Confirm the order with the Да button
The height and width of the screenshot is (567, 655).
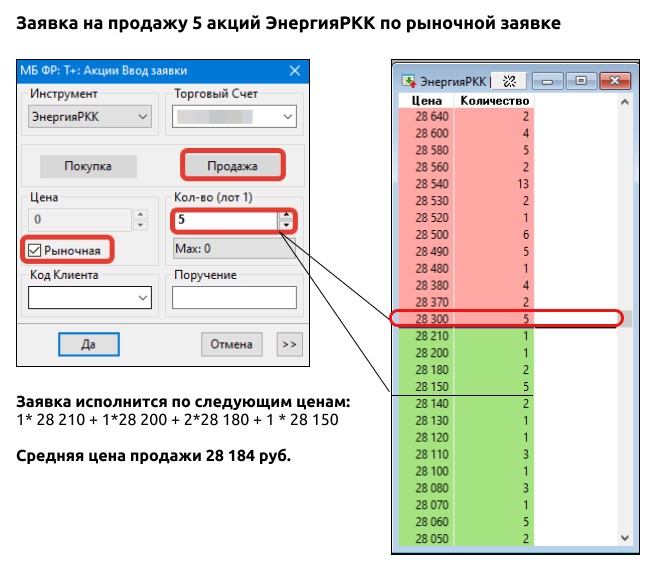[87, 344]
